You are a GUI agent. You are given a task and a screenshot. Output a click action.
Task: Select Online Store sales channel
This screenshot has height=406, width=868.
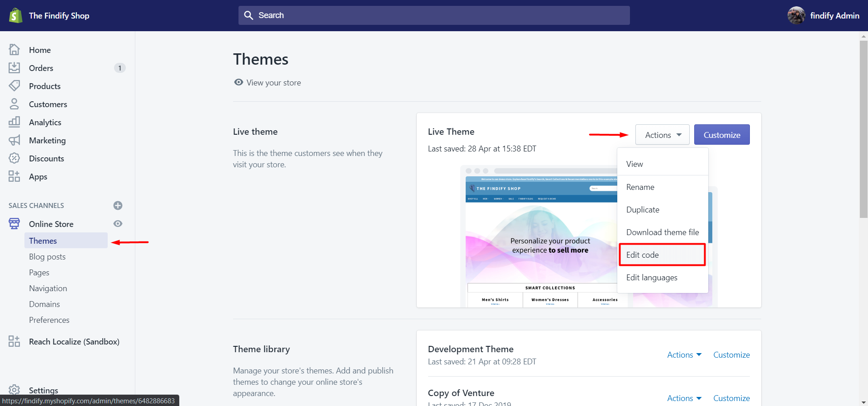click(51, 224)
